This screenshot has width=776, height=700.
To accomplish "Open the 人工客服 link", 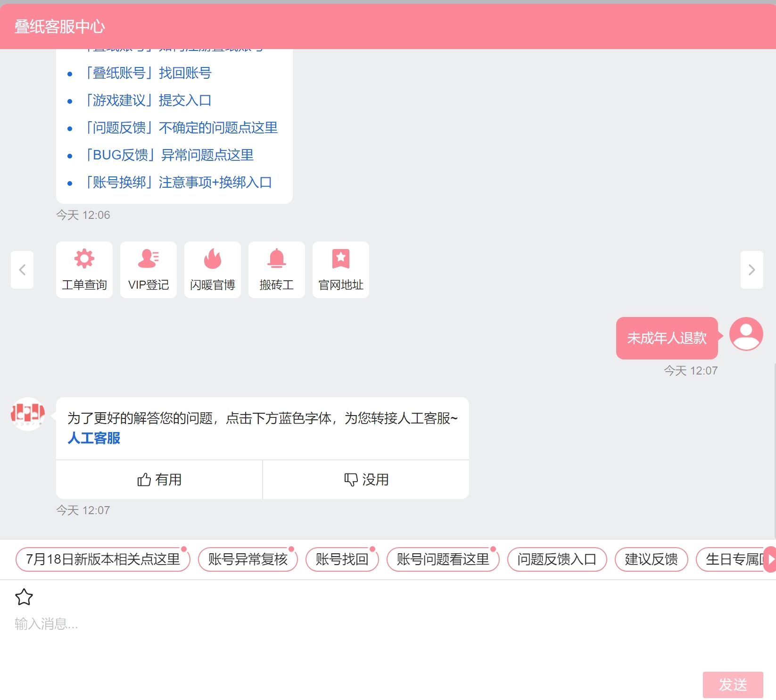I will click(x=94, y=438).
